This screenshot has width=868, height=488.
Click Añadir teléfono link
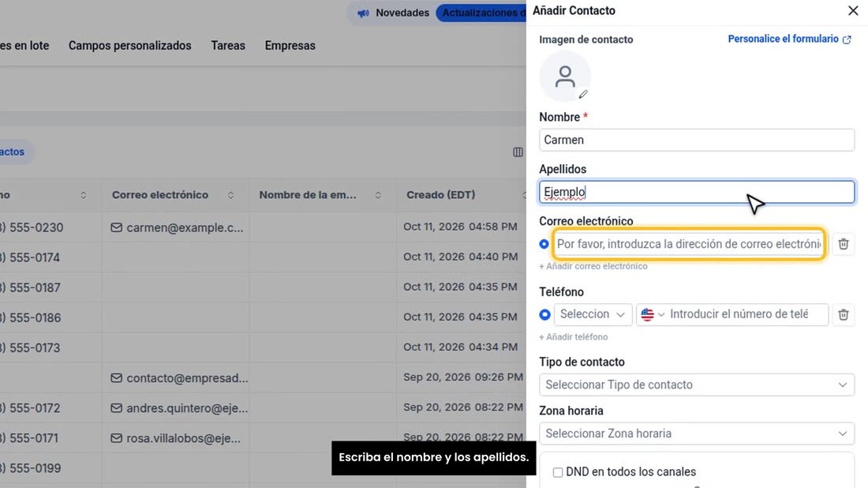(573, 336)
